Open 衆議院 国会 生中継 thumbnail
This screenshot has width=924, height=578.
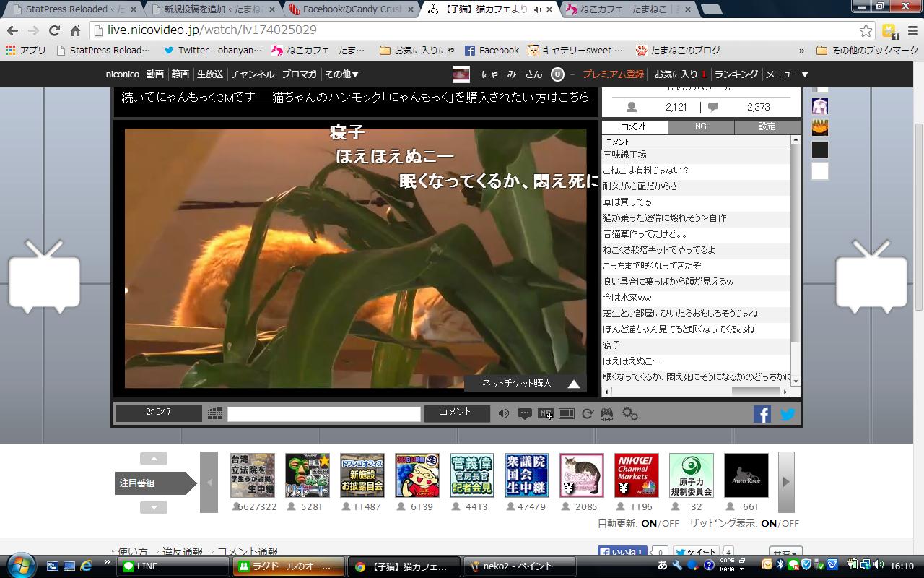(x=527, y=475)
